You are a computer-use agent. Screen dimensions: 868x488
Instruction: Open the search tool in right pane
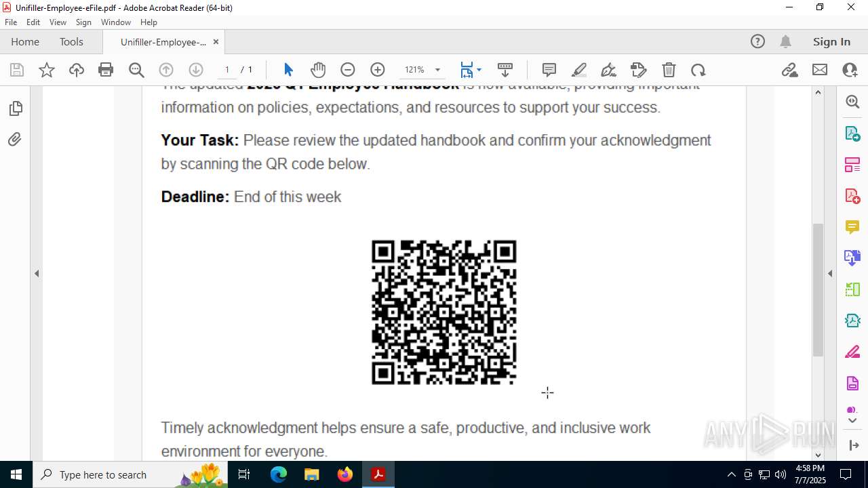852,102
